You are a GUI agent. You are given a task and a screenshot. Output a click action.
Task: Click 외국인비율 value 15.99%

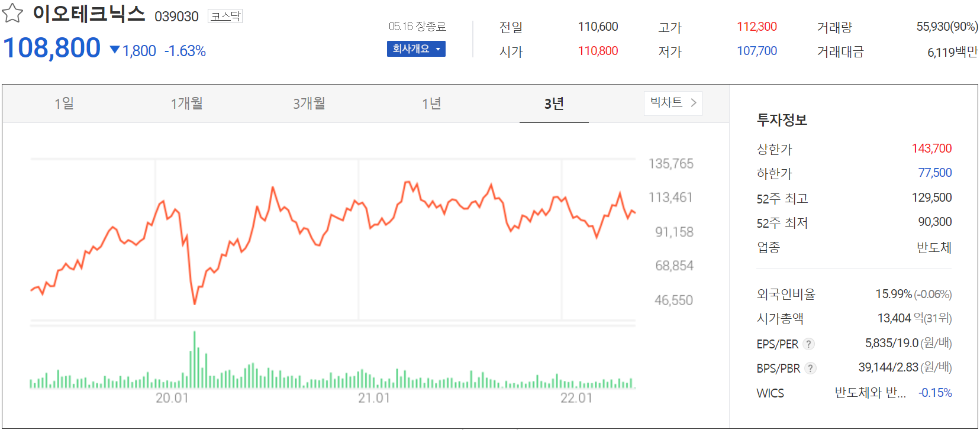[894, 294]
